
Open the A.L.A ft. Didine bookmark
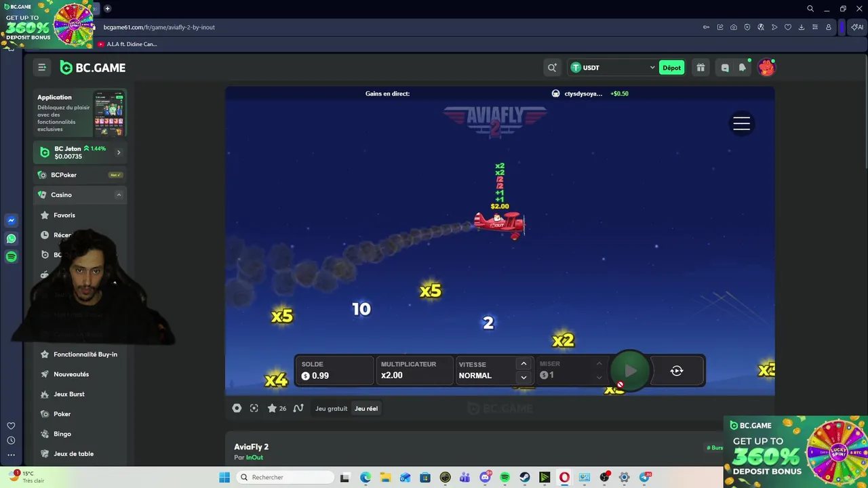point(127,44)
